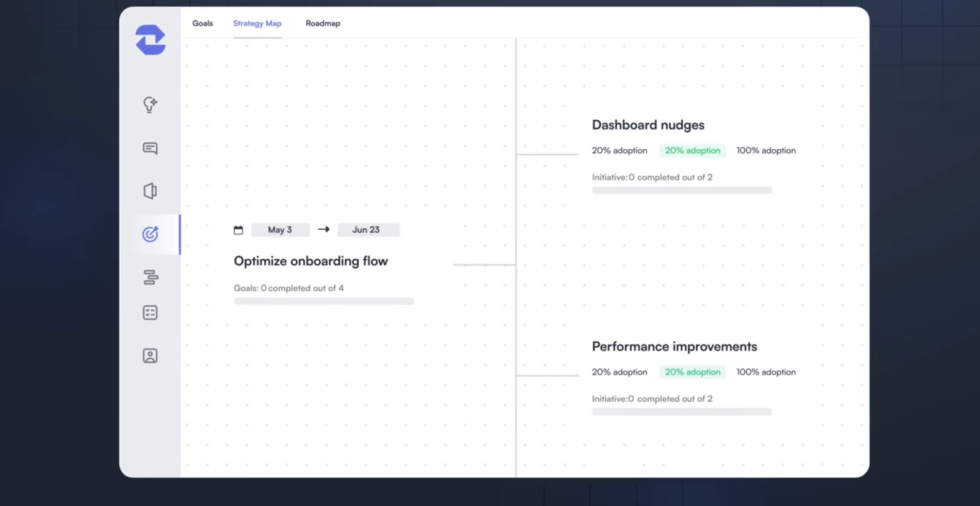This screenshot has height=506, width=980.
Task: Click '100% adoption' under Dashboard nudges
Action: (766, 151)
